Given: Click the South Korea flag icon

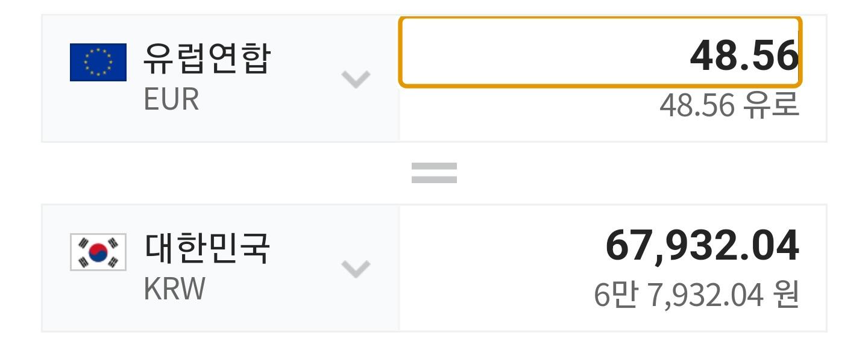Looking at the screenshot, I should [98, 252].
